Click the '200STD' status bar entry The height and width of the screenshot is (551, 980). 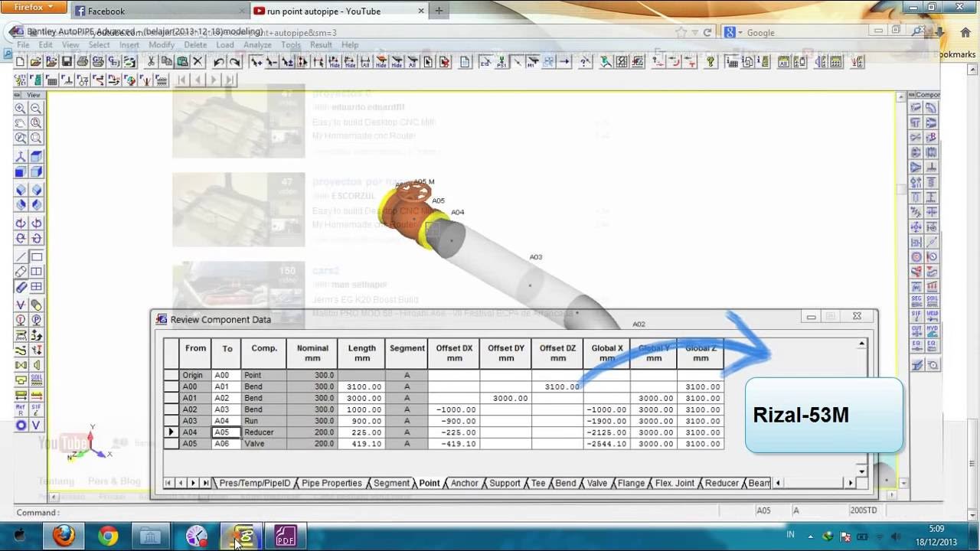tap(864, 510)
